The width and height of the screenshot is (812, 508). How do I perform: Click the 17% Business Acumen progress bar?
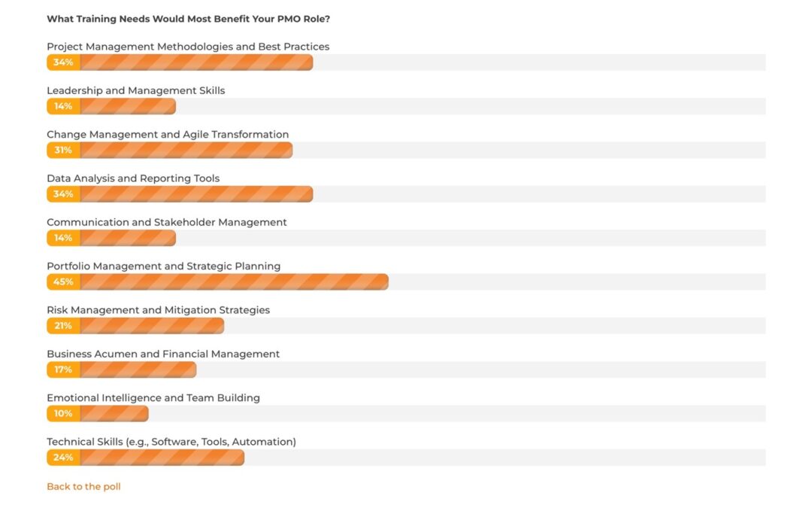pos(121,370)
